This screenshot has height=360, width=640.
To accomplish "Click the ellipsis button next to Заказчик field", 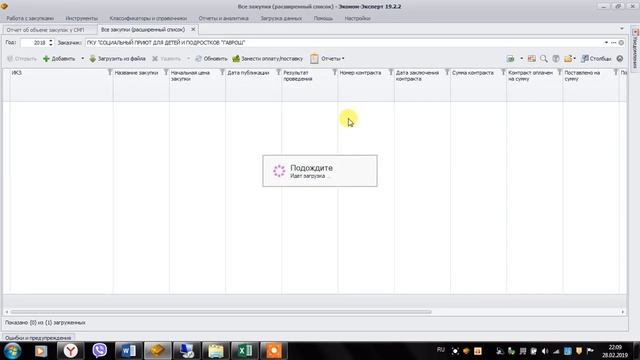I will pos(613,42).
